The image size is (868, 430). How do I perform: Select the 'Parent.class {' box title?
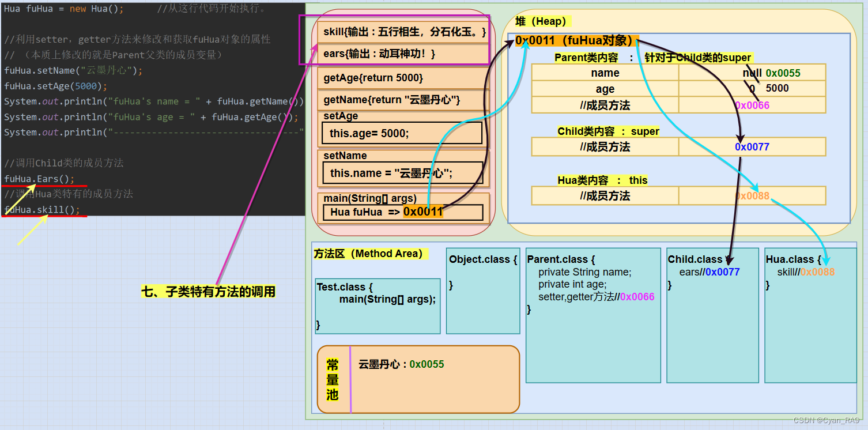(x=561, y=259)
